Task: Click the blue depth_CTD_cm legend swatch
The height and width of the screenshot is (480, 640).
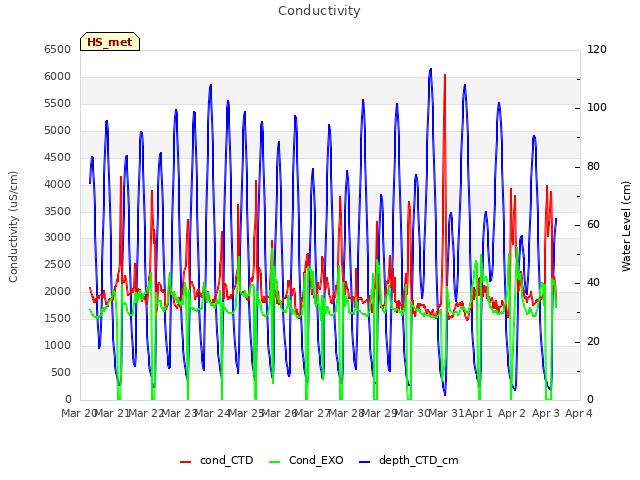Action: point(364,462)
